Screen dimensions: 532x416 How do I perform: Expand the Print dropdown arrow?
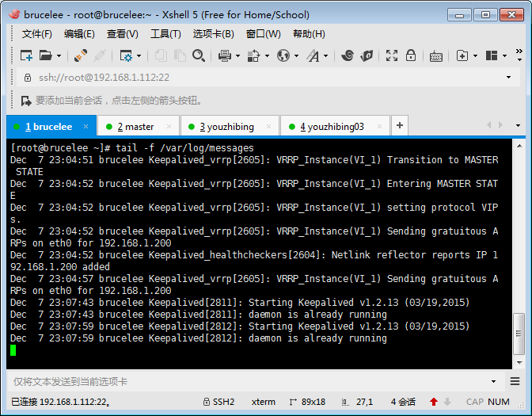tap(237, 55)
